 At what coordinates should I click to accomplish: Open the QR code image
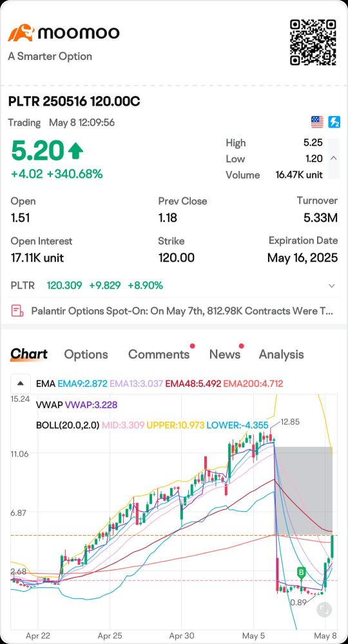(313, 43)
